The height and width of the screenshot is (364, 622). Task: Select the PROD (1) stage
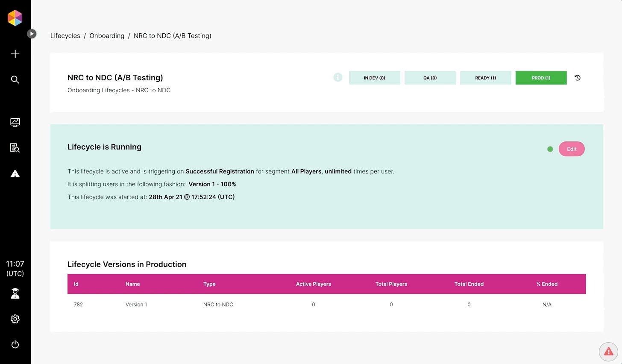[x=541, y=78]
